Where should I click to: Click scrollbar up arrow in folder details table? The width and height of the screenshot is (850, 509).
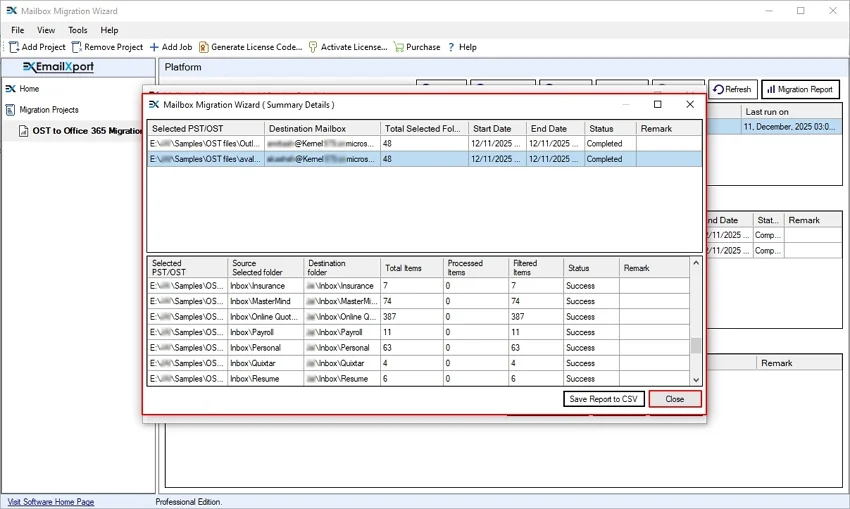[x=696, y=263]
